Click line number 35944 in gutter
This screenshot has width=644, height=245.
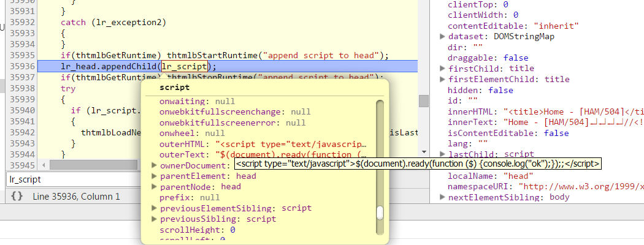coord(21,154)
